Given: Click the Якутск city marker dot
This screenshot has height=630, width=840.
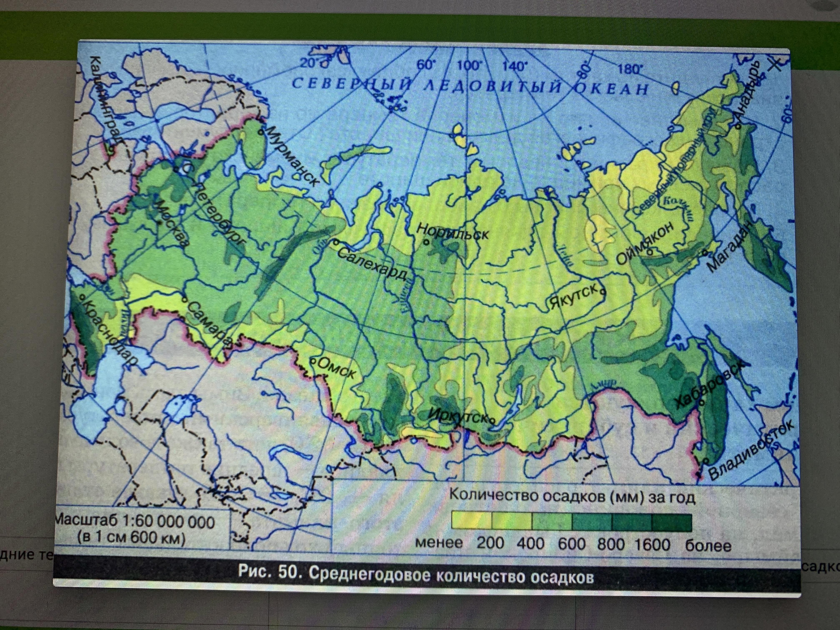Looking at the screenshot, I should pos(603,292).
